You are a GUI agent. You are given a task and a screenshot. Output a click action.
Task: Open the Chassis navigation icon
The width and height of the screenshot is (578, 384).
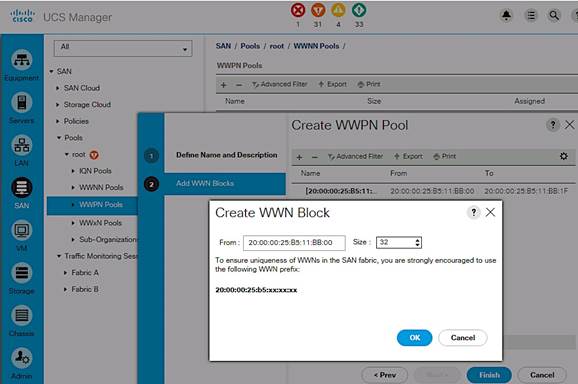(22, 315)
